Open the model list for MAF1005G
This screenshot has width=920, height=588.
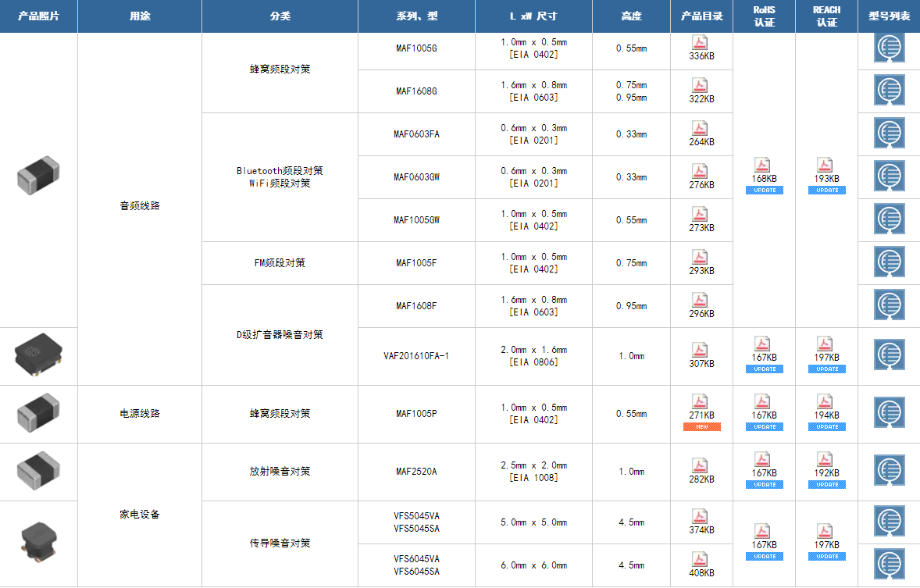coord(889,48)
